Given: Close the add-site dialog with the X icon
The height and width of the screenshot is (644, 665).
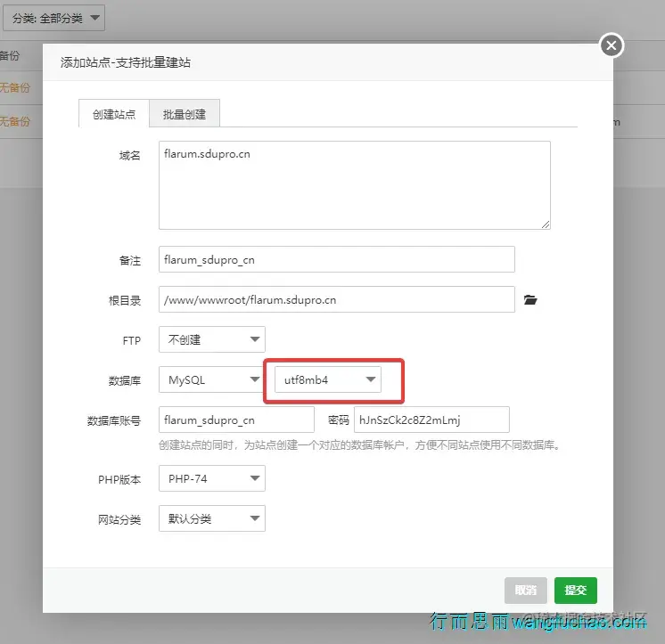Looking at the screenshot, I should click(x=612, y=45).
